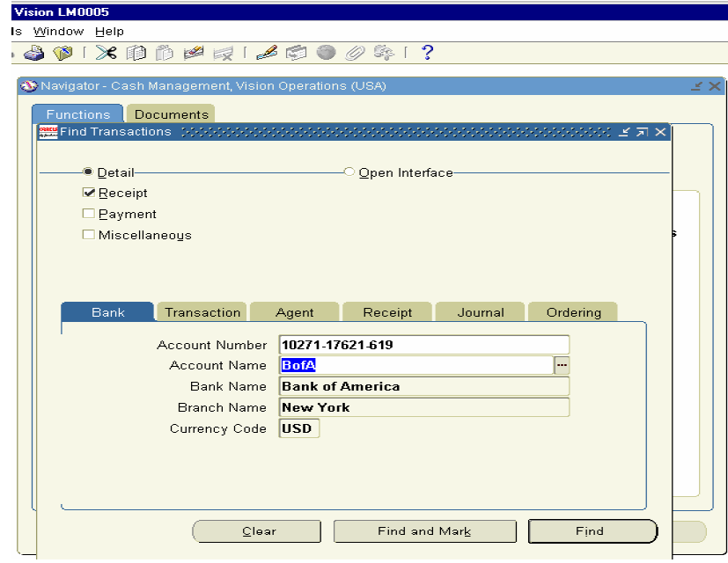The height and width of the screenshot is (563, 728).
Task: Open the Edit Field pencil icon
Action: pos(266,53)
